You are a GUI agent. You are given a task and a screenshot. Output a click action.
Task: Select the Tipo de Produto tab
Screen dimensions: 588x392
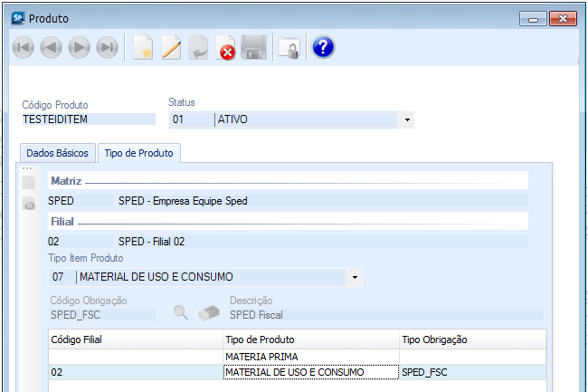point(138,153)
